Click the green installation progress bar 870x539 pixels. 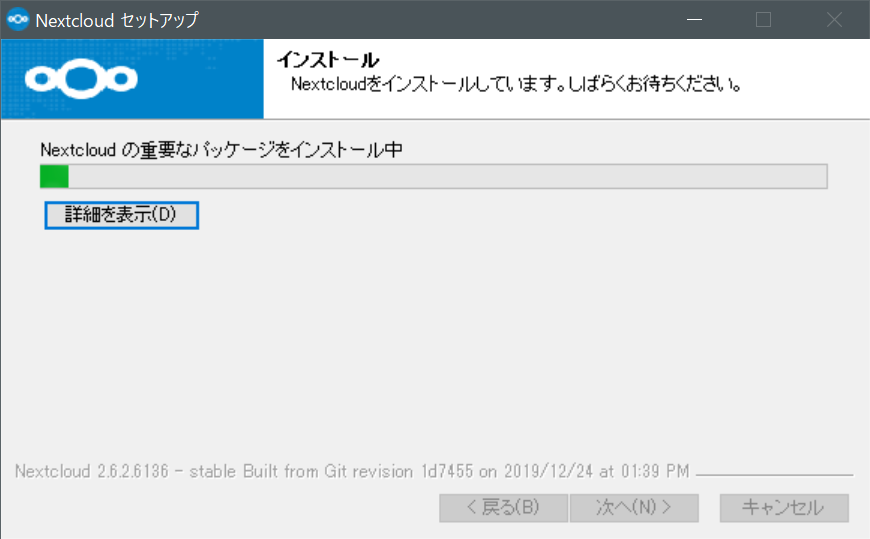[x=434, y=177]
